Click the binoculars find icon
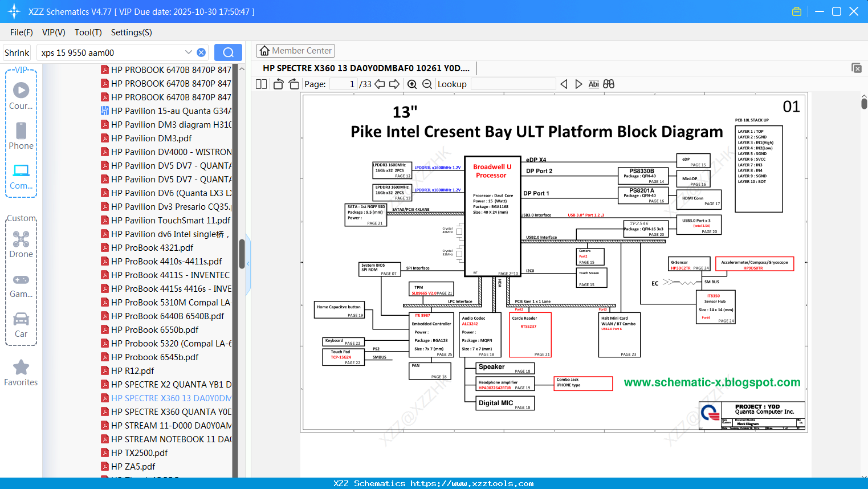The image size is (868, 489). [x=609, y=84]
